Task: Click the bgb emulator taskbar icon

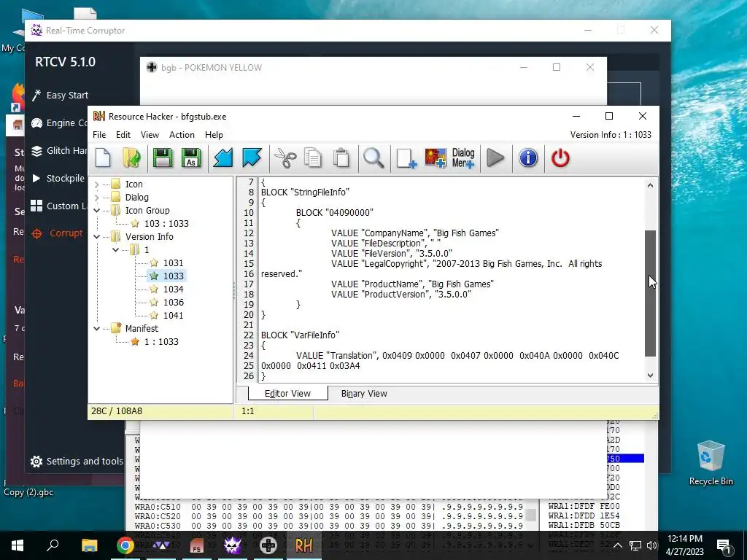Action: point(268,545)
